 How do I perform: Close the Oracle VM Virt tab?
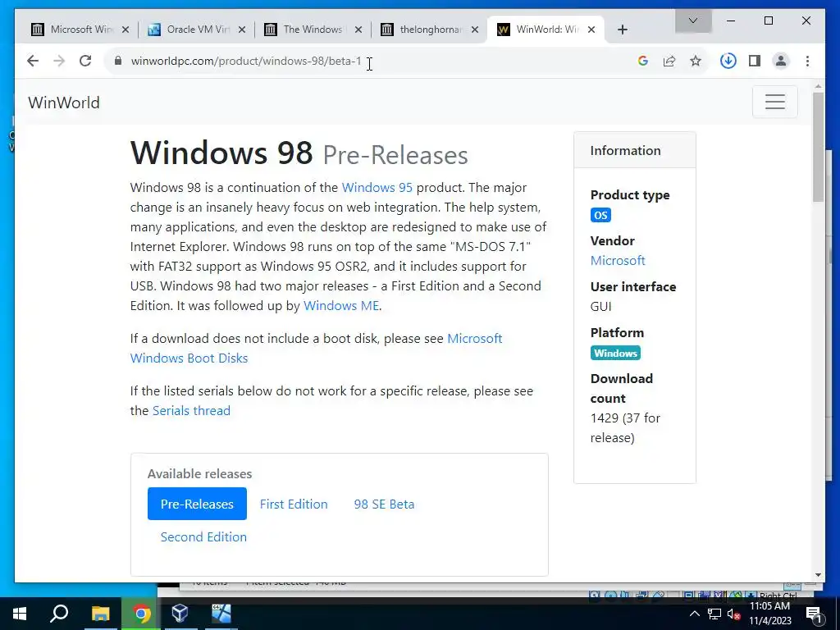pyautogui.click(x=242, y=30)
